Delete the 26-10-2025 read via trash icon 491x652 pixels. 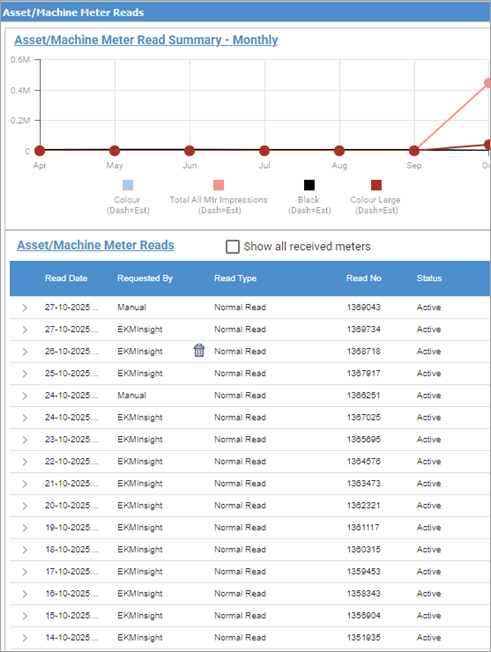tap(199, 351)
